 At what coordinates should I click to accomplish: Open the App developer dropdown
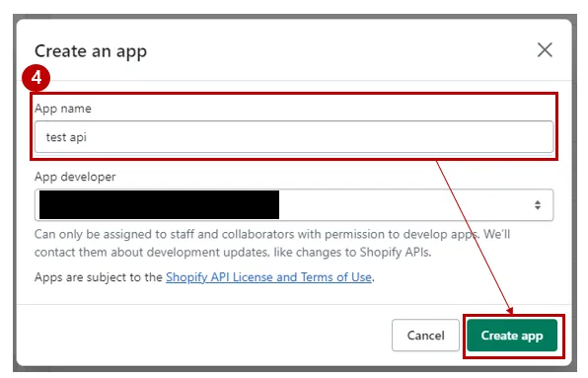coord(294,204)
